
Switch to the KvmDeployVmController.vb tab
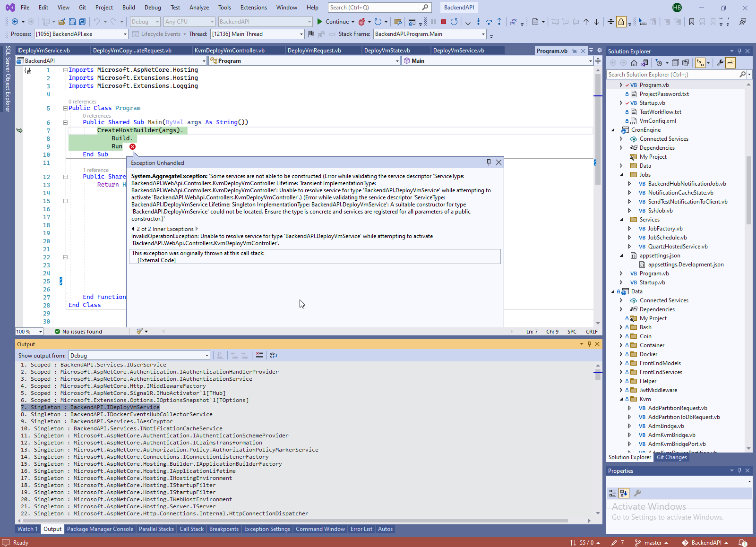230,51
